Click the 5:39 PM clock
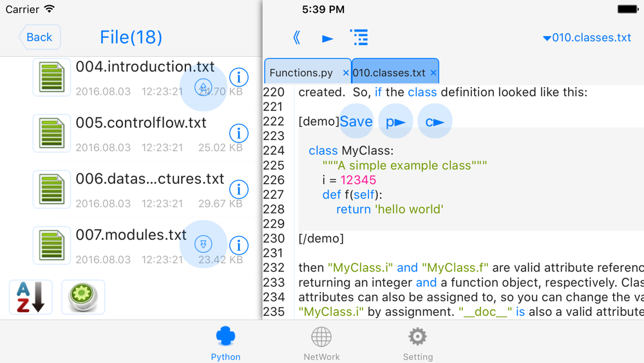Viewport: 644px width, 363px height. tap(323, 10)
